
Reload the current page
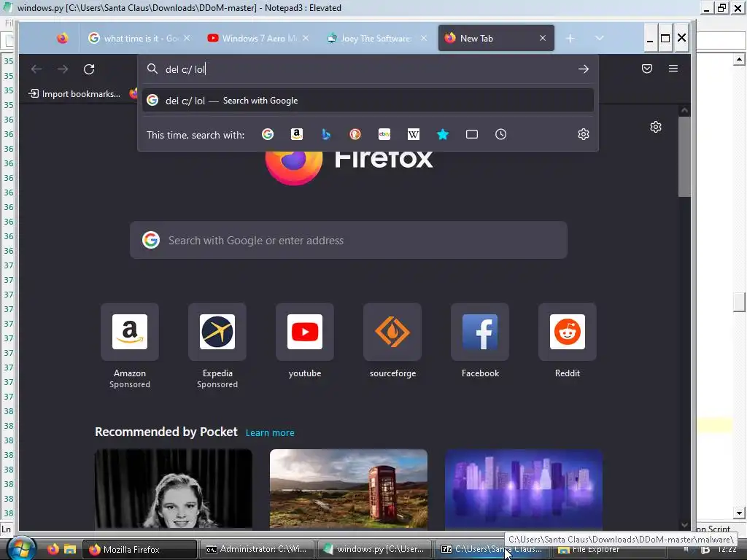pos(89,69)
